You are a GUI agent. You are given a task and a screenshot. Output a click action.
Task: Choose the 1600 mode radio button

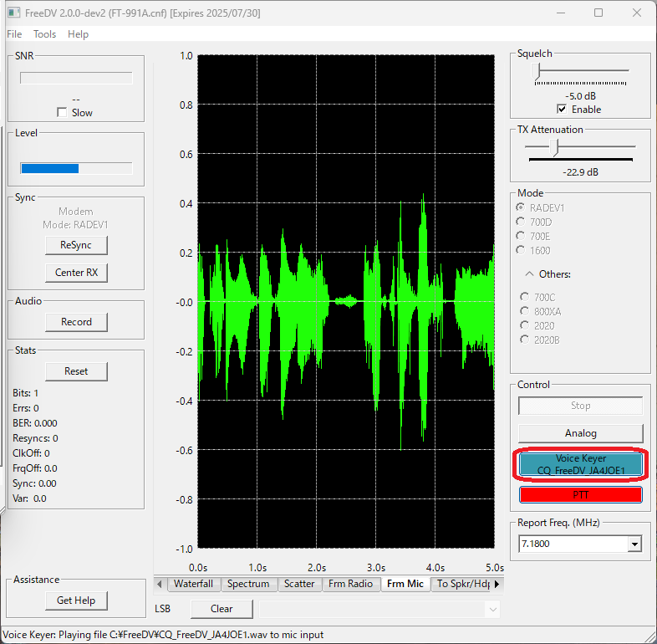[x=522, y=250]
